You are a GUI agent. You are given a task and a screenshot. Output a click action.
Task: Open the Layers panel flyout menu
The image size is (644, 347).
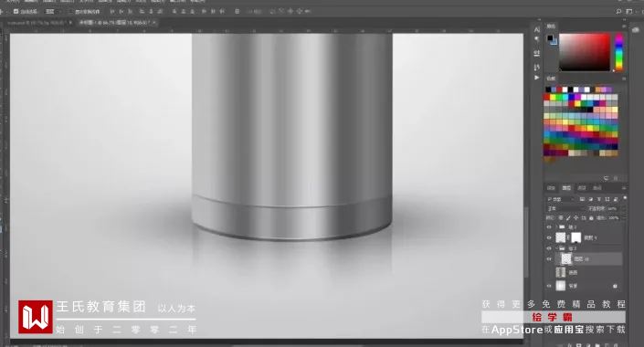(624, 188)
